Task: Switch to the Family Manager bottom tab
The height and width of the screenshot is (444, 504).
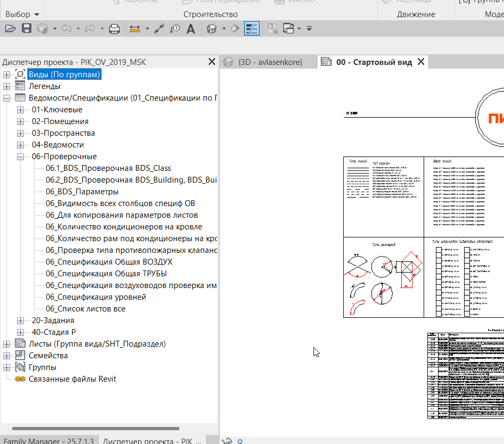Action: [x=49, y=440]
